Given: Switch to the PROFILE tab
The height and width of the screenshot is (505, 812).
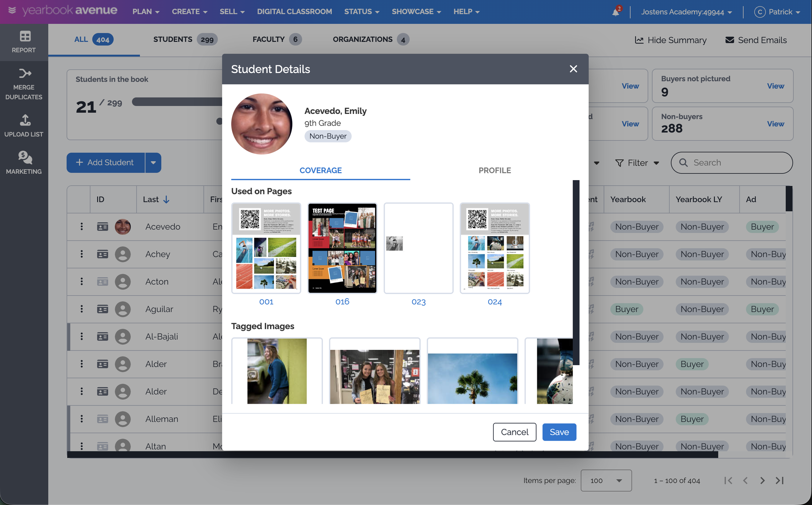Looking at the screenshot, I should point(495,170).
